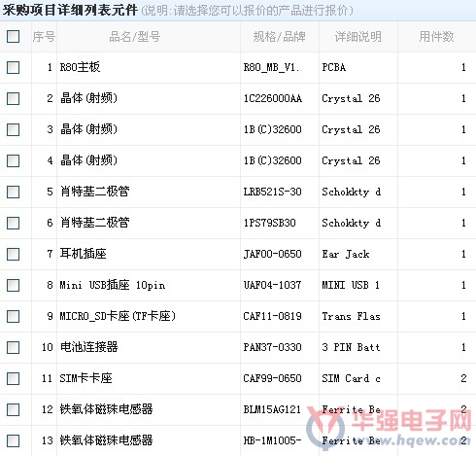Screen dimensions: 476x456
Task: Select the MICRO_SD卡座 row checkbox
Action: 13,316
